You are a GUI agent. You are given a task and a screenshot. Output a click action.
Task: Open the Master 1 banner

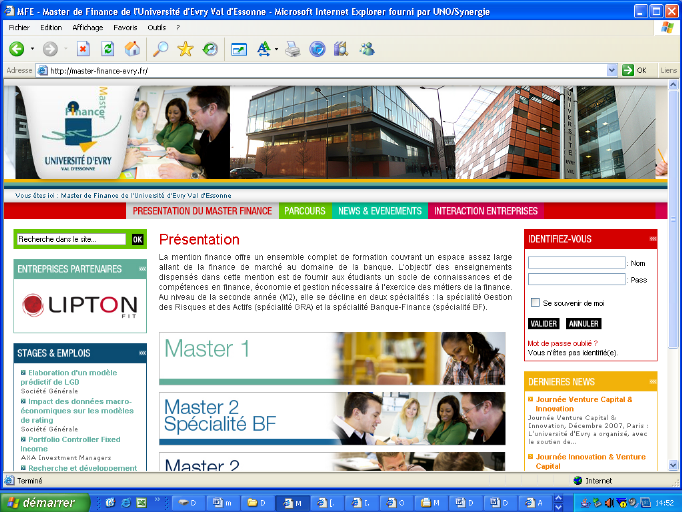click(x=332, y=358)
